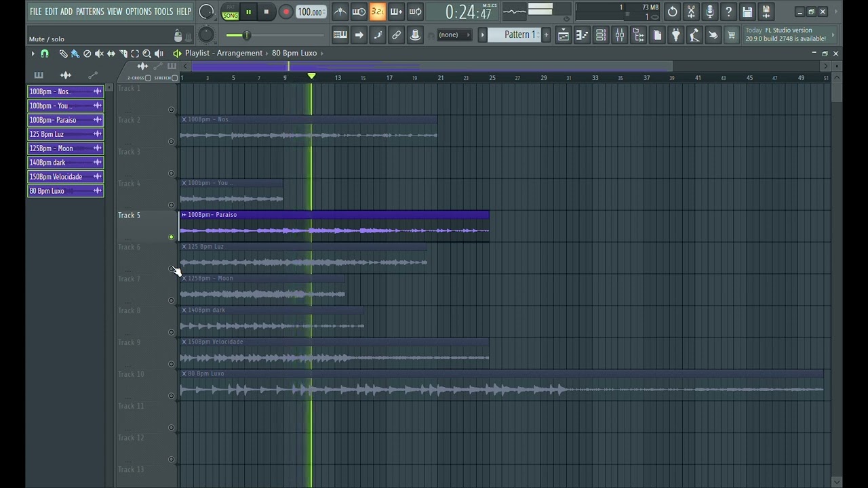Click the shopping cart content library icon
The image size is (868, 488).
tap(731, 35)
